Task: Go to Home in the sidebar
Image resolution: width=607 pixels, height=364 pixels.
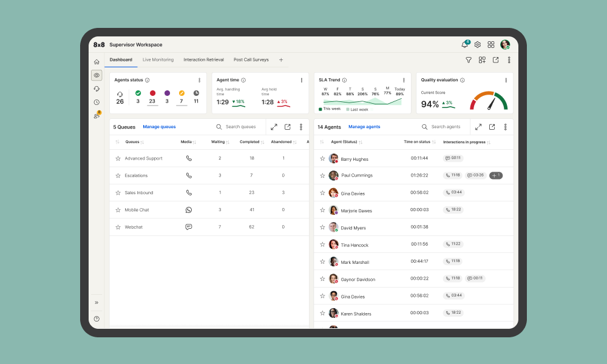Action: (97, 62)
